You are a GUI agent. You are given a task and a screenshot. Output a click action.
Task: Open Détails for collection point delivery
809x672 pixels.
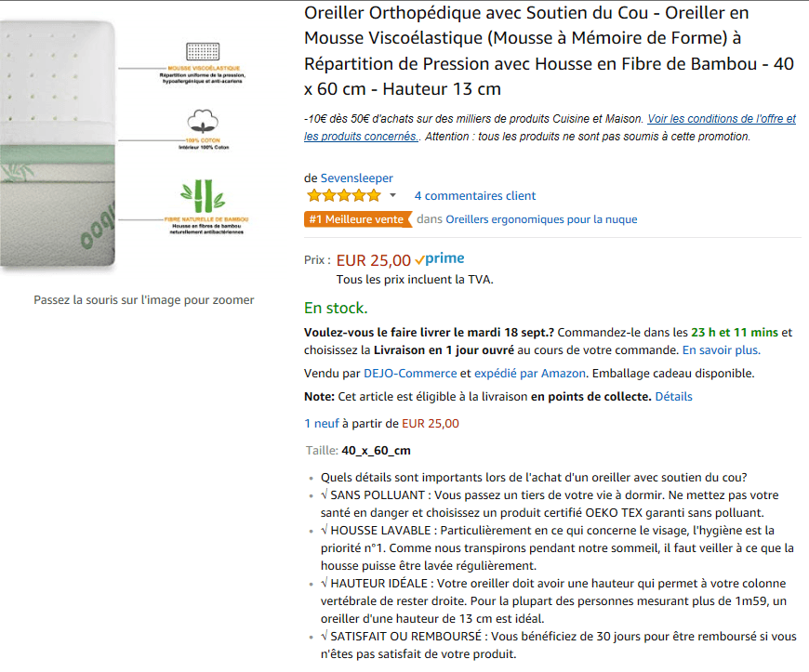click(x=673, y=396)
